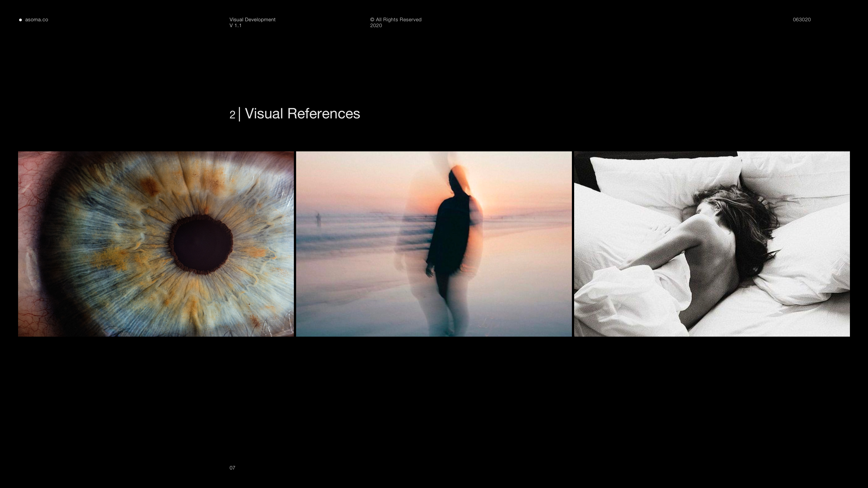Click the 063020 date code
868x488 pixels.
tap(802, 19)
